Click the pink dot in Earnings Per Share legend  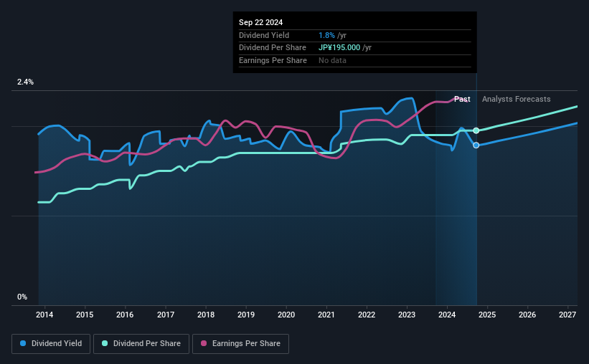(204, 343)
